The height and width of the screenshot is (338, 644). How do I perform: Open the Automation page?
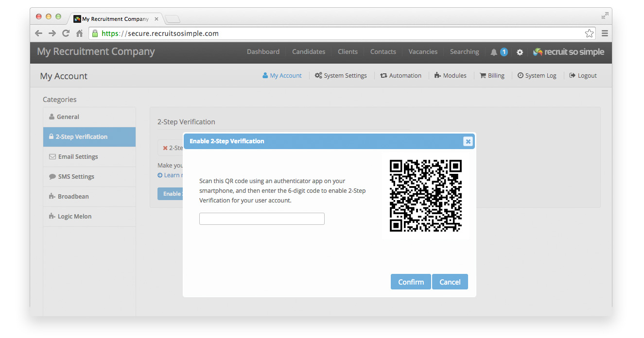click(x=400, y=76)
